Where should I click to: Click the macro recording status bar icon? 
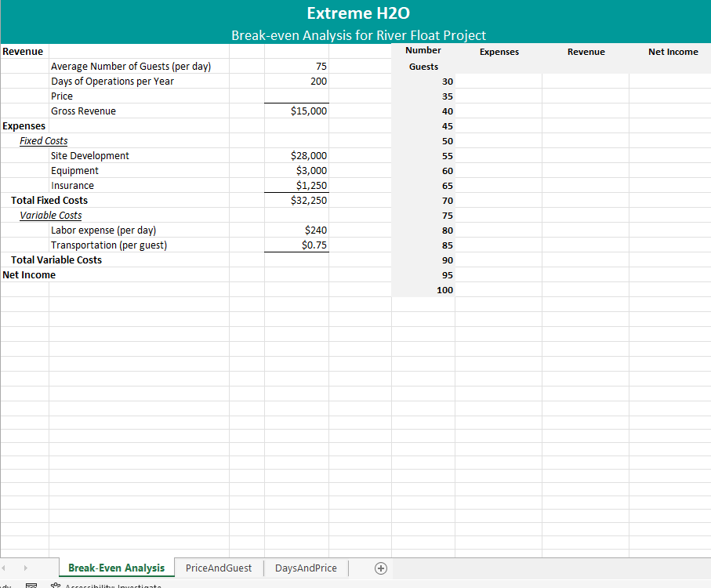click(x=32, y=585)
